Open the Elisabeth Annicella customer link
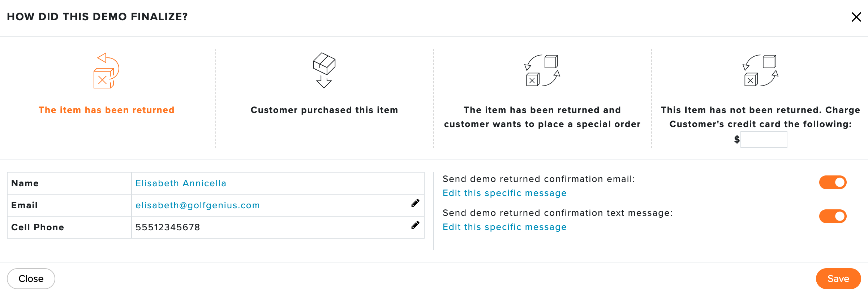This screenshot has height=296, width=868. tap(181, 183)
